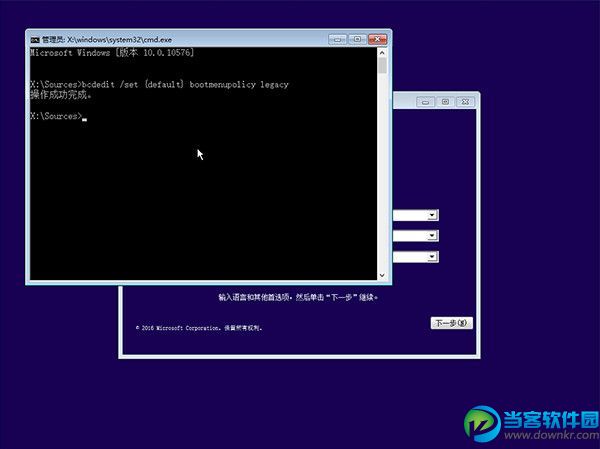This screenshot has width=600, height=449.
Task: Click the 操作成功完成 result line
Action: click(x=61, y=95)
